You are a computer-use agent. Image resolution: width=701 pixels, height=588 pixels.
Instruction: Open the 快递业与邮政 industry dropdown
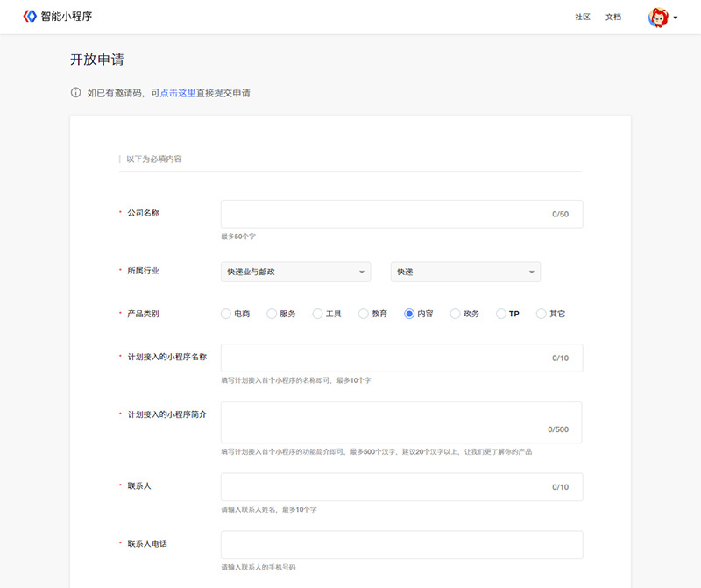click(x=295, y=272)
